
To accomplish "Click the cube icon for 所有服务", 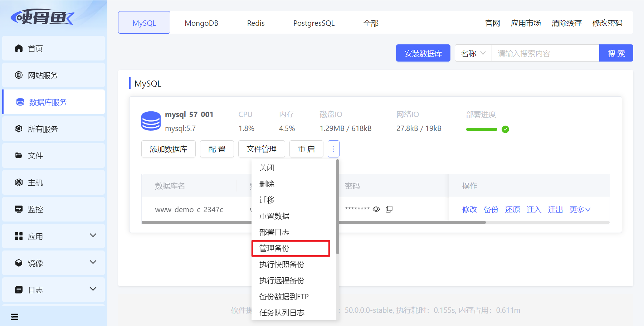I will [x=19, y=129].
